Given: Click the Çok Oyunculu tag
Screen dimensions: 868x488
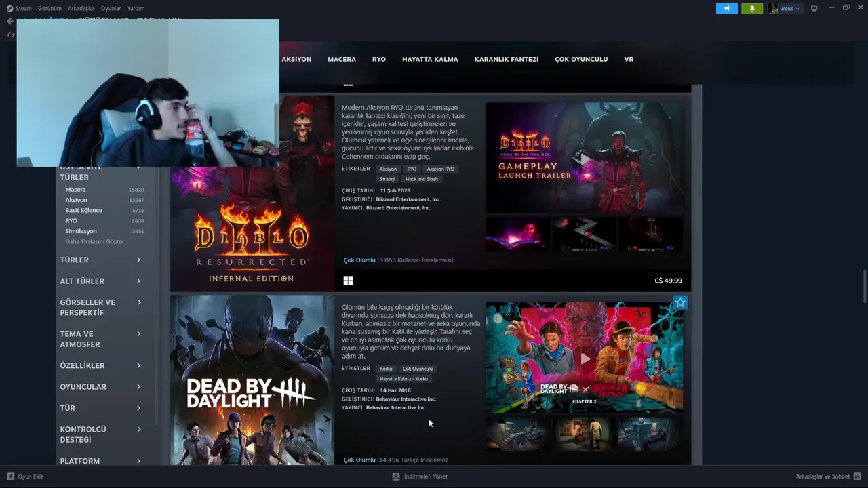Looking at the screenshot, I should pos(418,369).
